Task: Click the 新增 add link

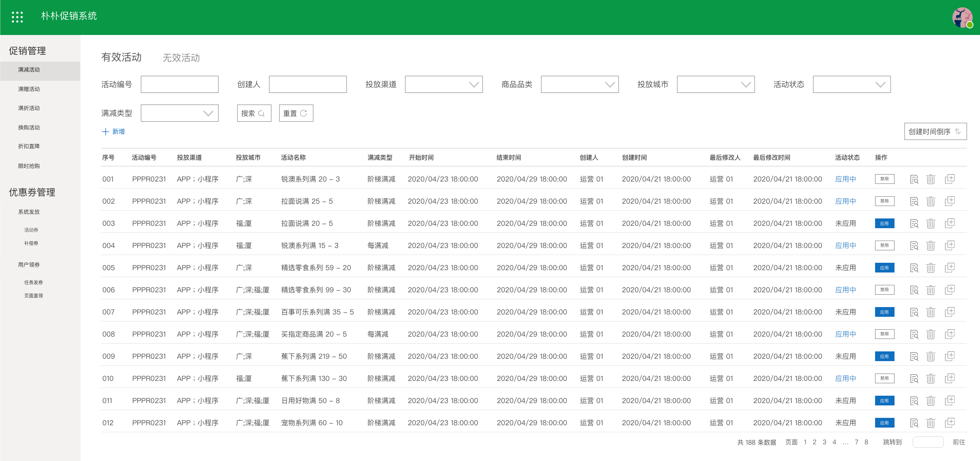Action: [x=113, y=132]
